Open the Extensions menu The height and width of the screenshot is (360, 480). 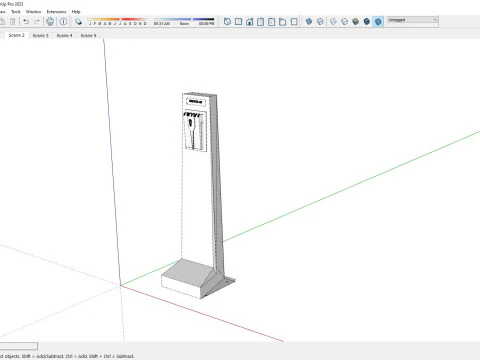[x=56, y=12]
